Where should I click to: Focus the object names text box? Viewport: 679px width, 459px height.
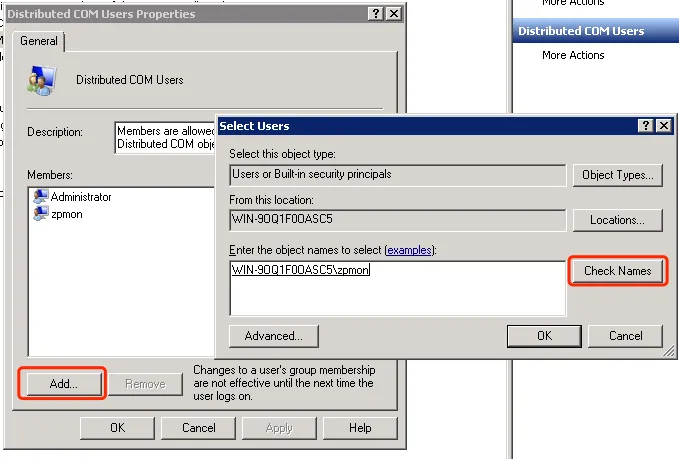(398, 288)
